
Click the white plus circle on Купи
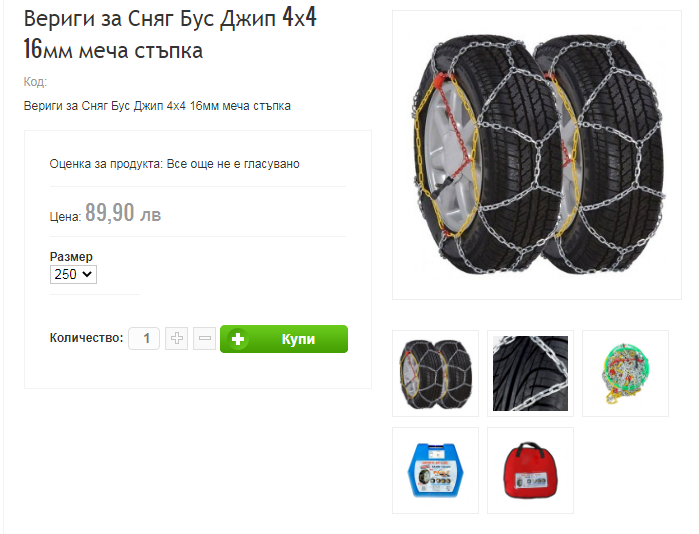coord(238,339)
